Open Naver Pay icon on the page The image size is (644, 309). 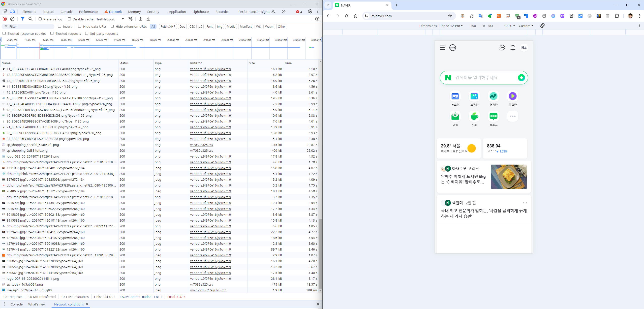pos(453,48)
